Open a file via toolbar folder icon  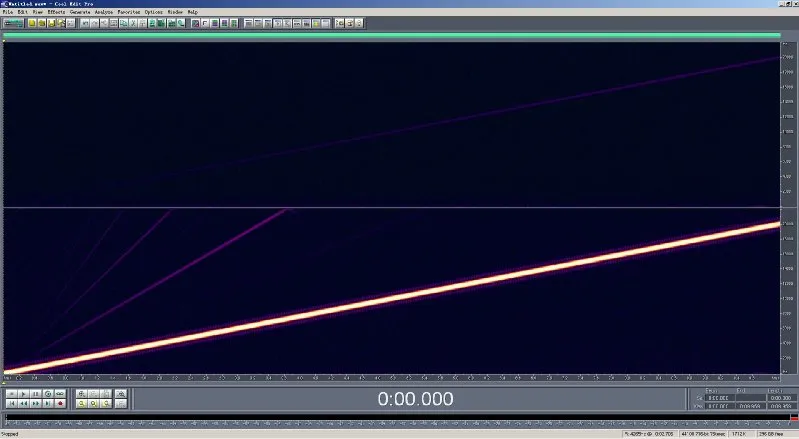tap(42, 23)
